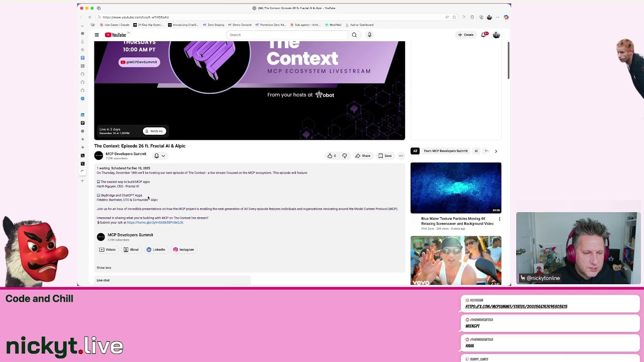Expand the subscription bell notification dropdown
This screenshot has width=644, height=362.
[159, 156]
